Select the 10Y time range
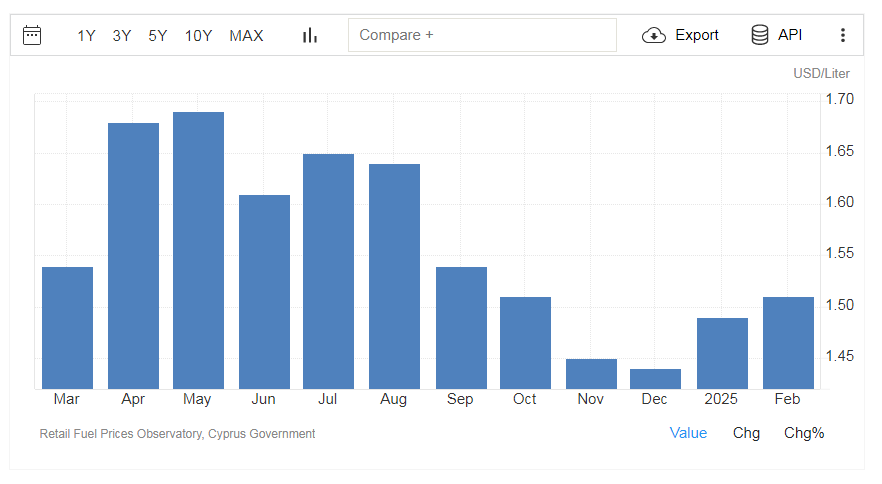Image resolution: width=882 pixels, height=484 pixels. click(x=198, y=36)
